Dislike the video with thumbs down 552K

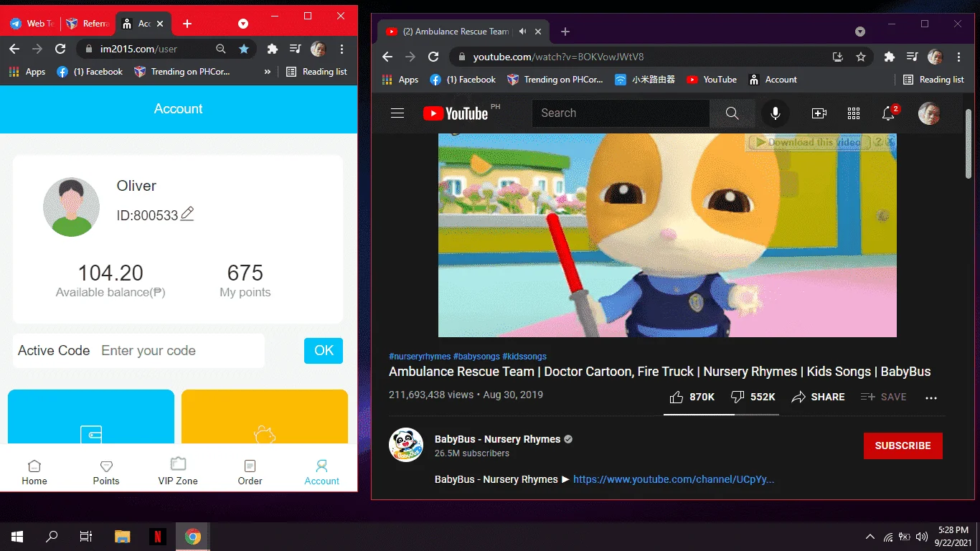753,397
